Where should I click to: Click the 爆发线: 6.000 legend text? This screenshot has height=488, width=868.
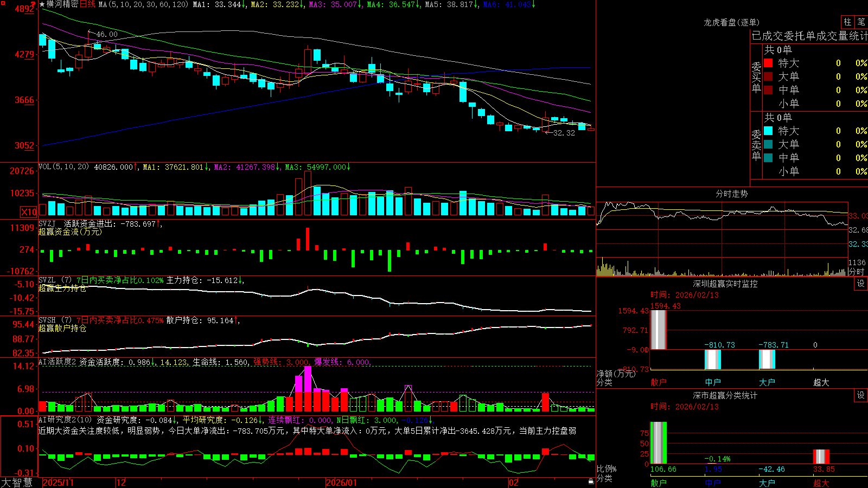pyautogui.click(x=342, y=362)
